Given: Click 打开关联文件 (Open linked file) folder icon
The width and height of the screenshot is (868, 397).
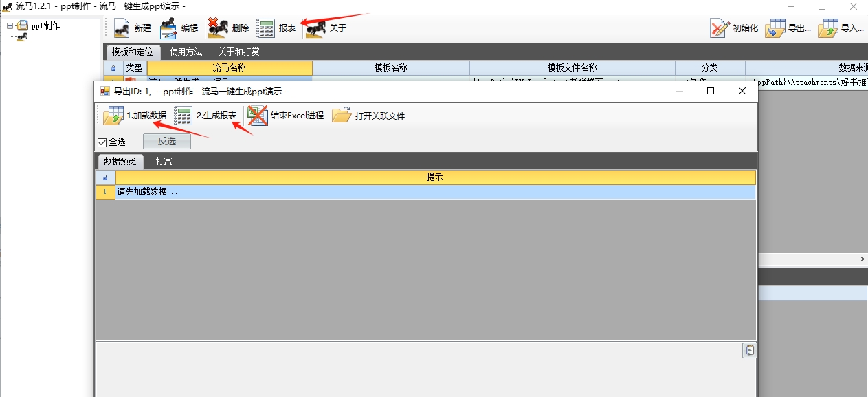Looking at the screenshot, I should pos(342,116).
